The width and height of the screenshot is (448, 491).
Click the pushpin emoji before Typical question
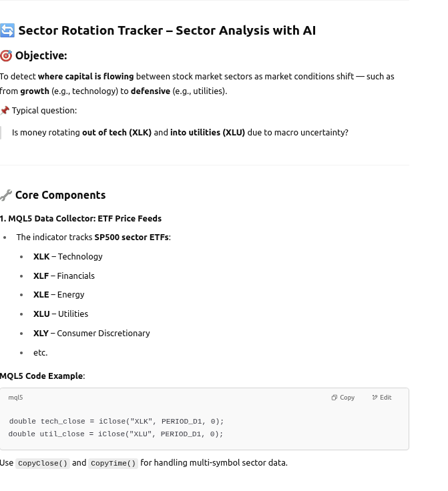click(x=5, y=111)
